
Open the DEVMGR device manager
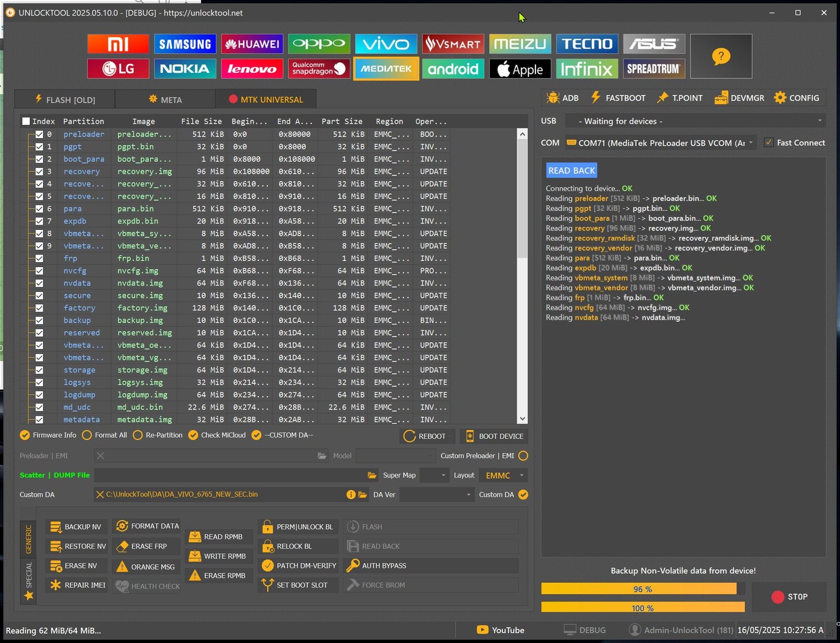tap(739, 98)
